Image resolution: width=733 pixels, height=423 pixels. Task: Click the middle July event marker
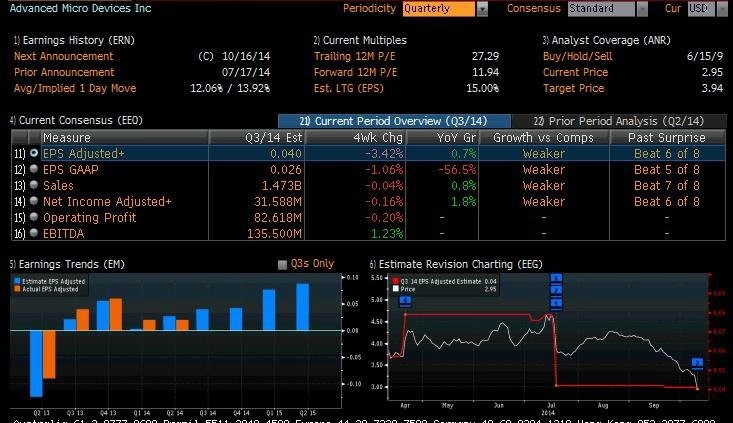556,291
